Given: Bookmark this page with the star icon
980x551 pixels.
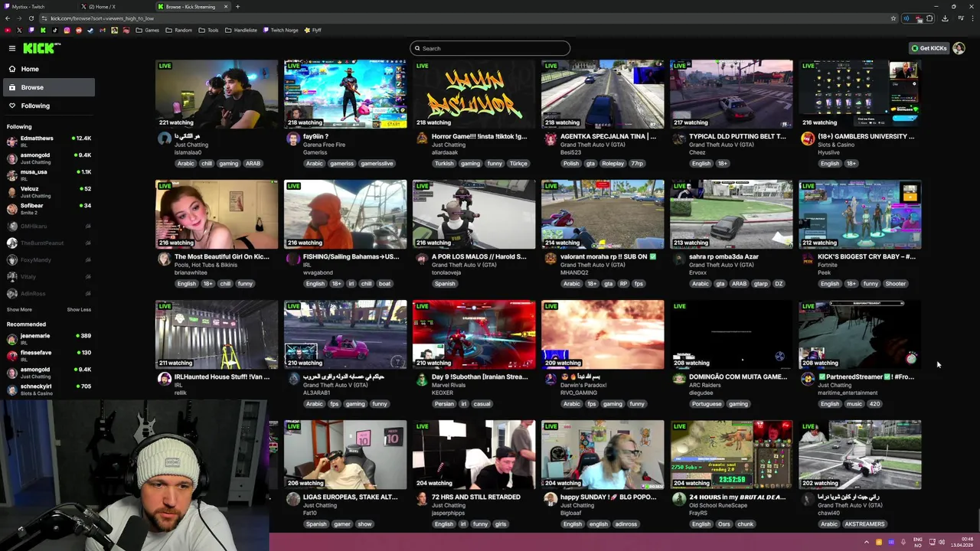Looking at the screenshot, I should pos(893,18).
